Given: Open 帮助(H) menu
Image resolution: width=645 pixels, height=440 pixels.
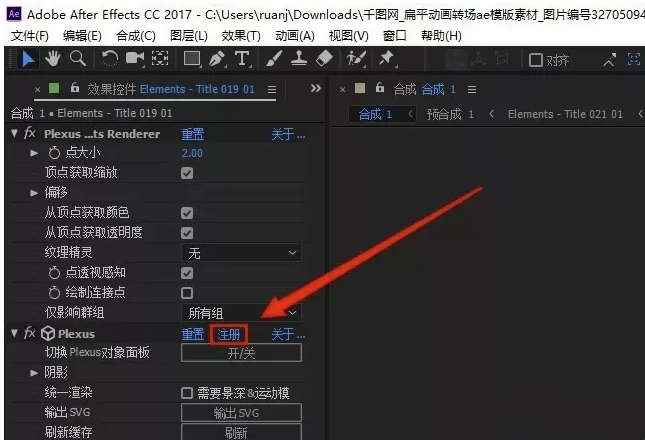Looking at the screenshot, I should (441, 36).
